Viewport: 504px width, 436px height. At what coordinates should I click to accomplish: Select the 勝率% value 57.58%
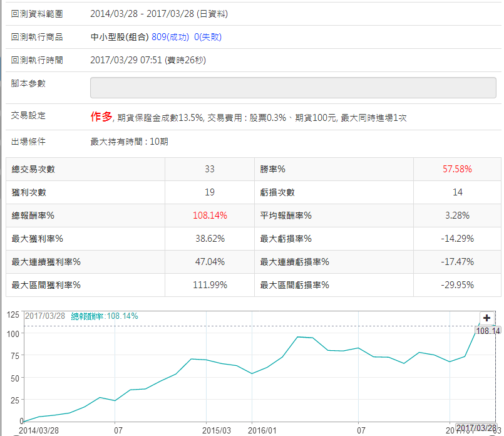coord(457,169)
